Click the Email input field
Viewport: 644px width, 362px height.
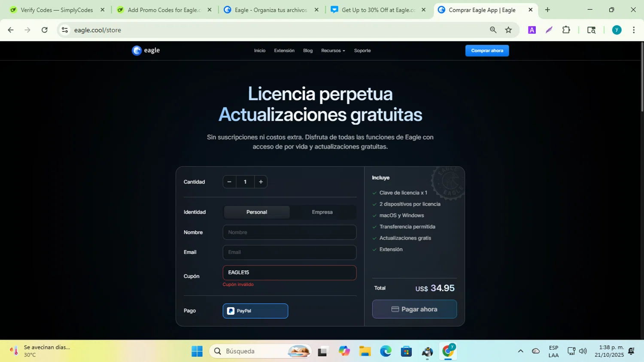[289, 252]
